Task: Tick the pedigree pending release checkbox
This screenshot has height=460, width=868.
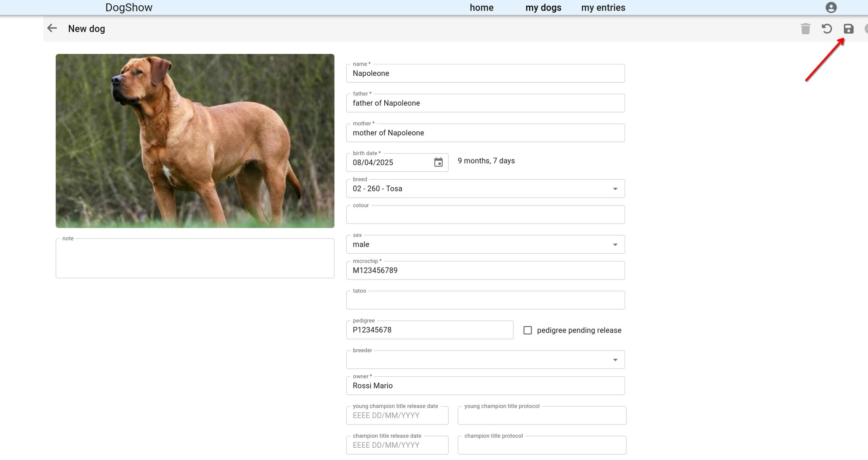Action: tap(527, 330)
